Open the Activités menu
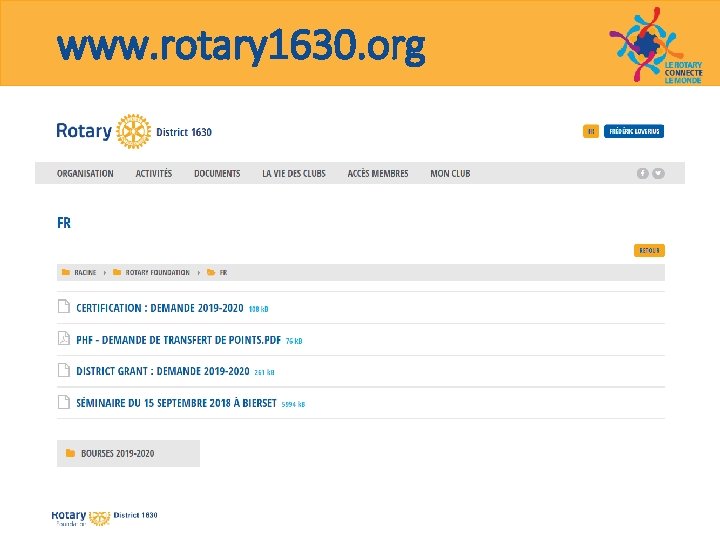Viewport: 720px width, 540px height. point(154,174)
